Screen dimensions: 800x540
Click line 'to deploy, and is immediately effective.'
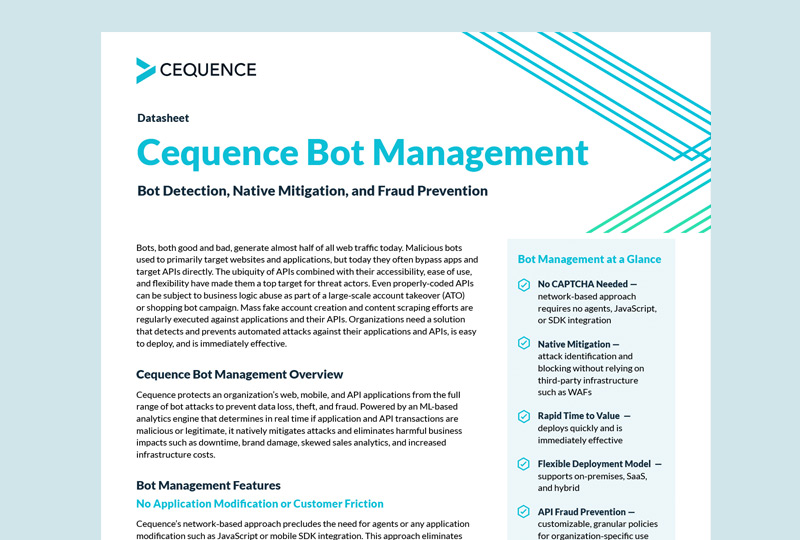211,344
